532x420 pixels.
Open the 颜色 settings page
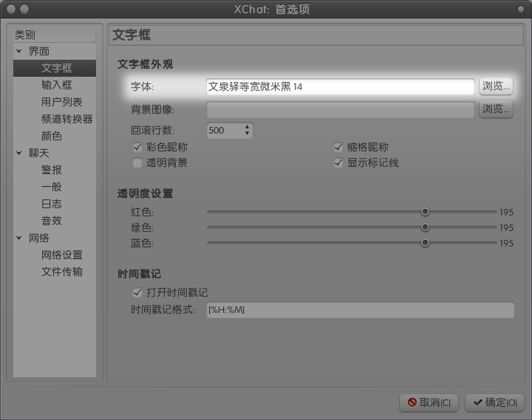[x=51, y=136]
